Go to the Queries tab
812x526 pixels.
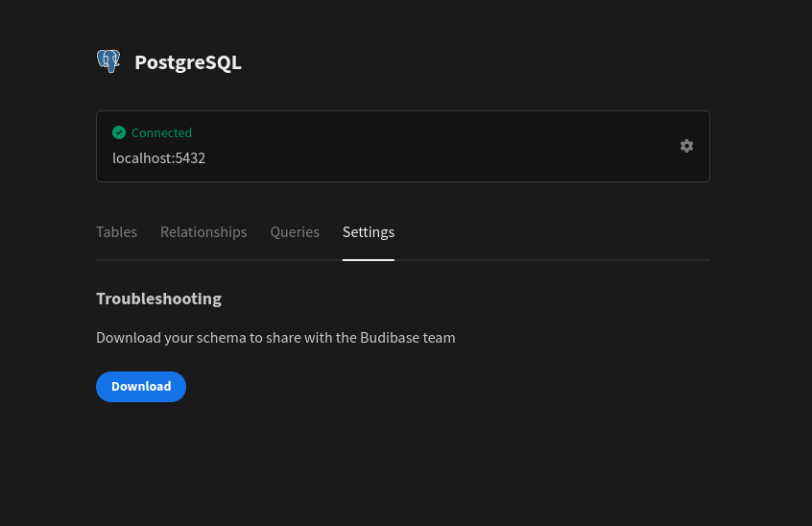[x=295, y=232]
